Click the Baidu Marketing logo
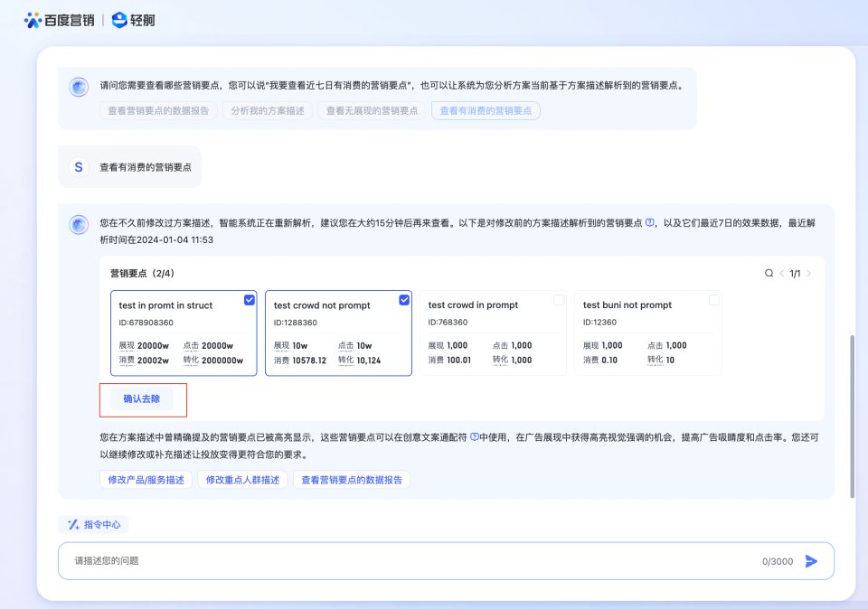The height and width of the screenshot is (609, 868). pos(59,19)
